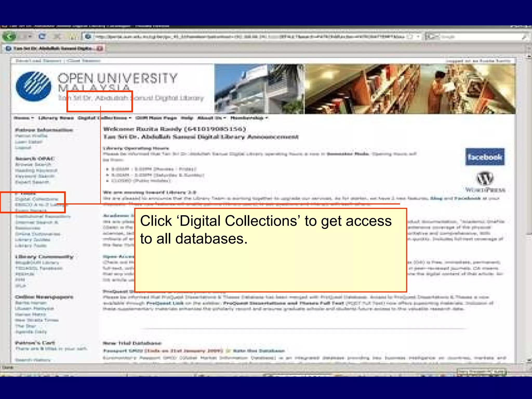Open Search History link

point(33,360)
